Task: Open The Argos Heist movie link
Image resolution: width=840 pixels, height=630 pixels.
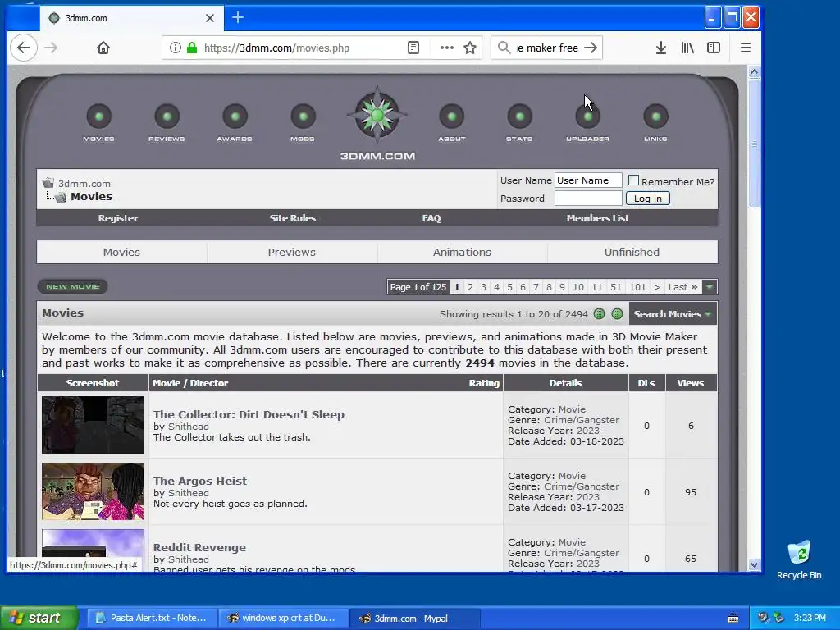Action: [200, 481]
